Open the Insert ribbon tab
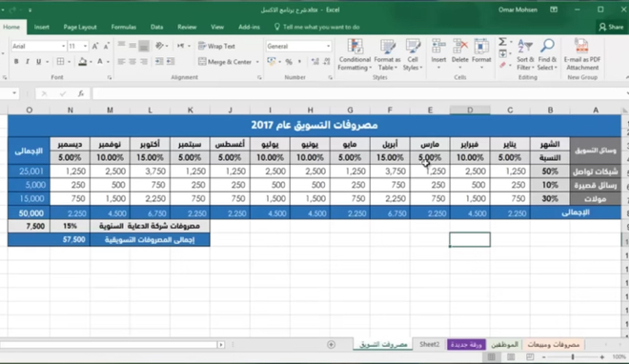 tap(42, 27)
